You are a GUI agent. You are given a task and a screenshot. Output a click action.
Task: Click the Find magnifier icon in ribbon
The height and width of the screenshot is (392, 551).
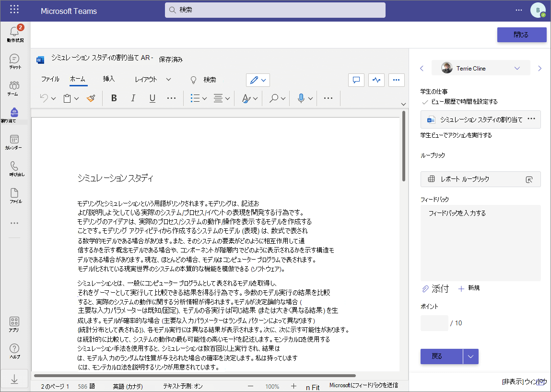pyautogui.click(x=274, y=98)
